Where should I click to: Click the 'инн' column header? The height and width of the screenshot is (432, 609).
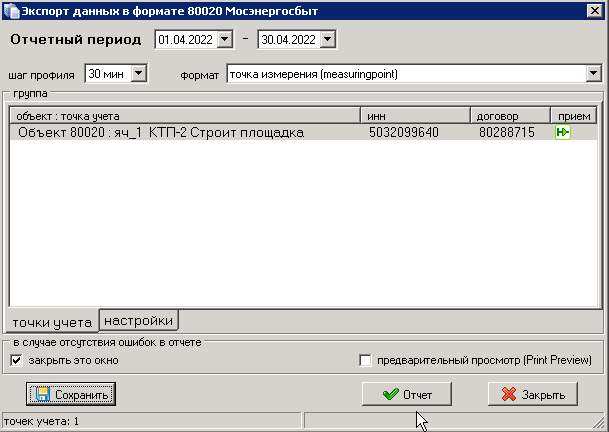416,116
